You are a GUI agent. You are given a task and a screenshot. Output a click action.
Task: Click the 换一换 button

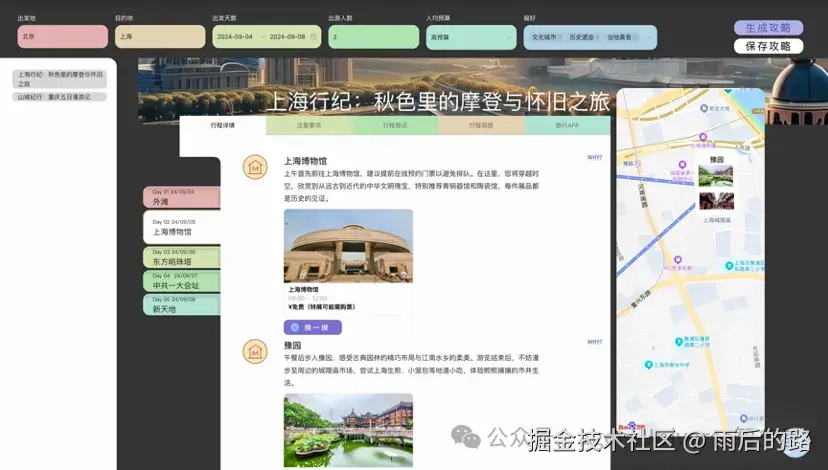click(313, 327)
